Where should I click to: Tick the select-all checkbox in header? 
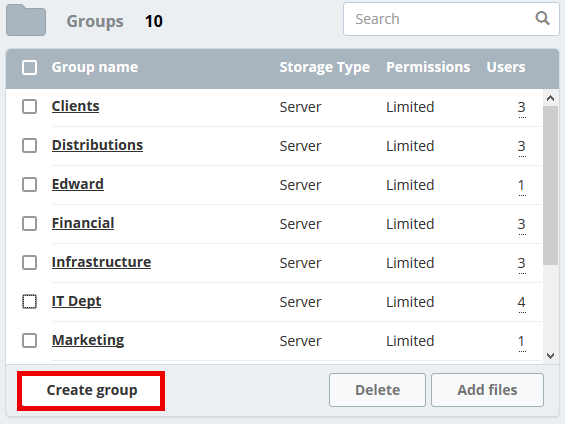[30, 67]
